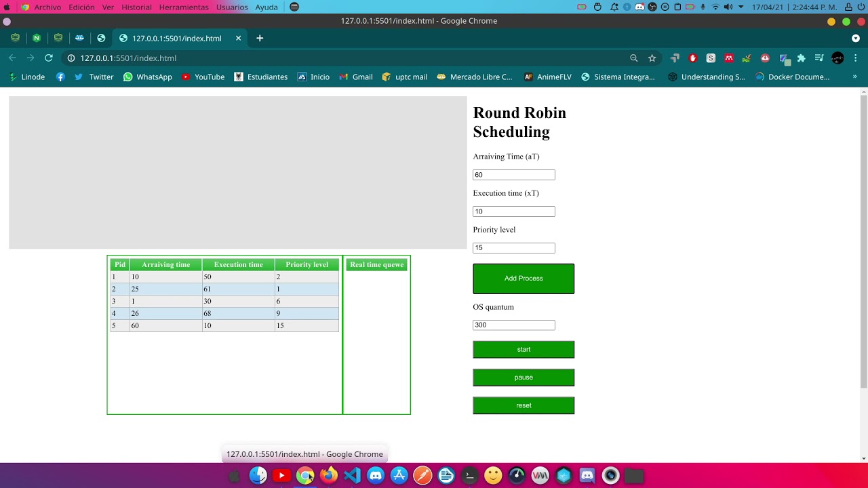Open the Docker Docume... bookmark
Screen dimensions: 868x488
click(792, 77)
